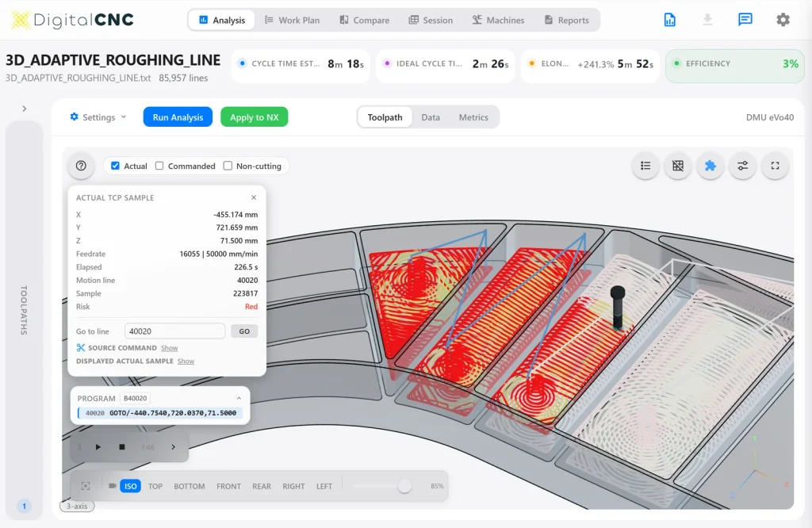This screenshot has width=812, height=528.
Task: Open the display adjustments sliders icon
Action: pyautogui.click(x=742, y=166)
